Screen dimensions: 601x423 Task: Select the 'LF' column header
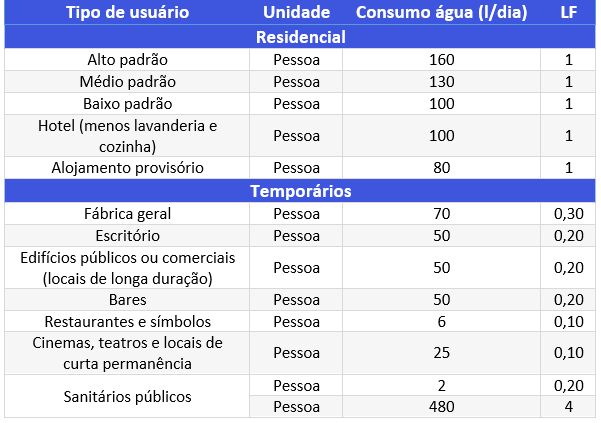tap(568, 12)
